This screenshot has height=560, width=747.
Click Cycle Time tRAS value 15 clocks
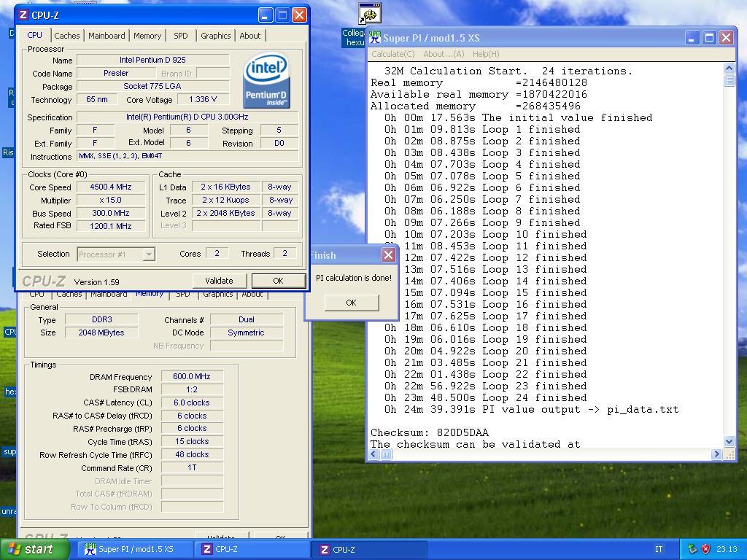(x=192, y=441)
